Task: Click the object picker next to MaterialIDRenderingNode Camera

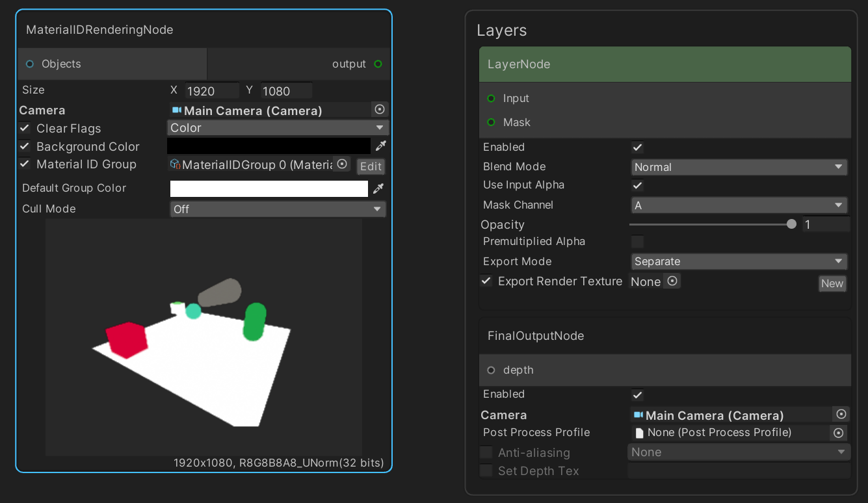Action: click(x=380, y=110)
